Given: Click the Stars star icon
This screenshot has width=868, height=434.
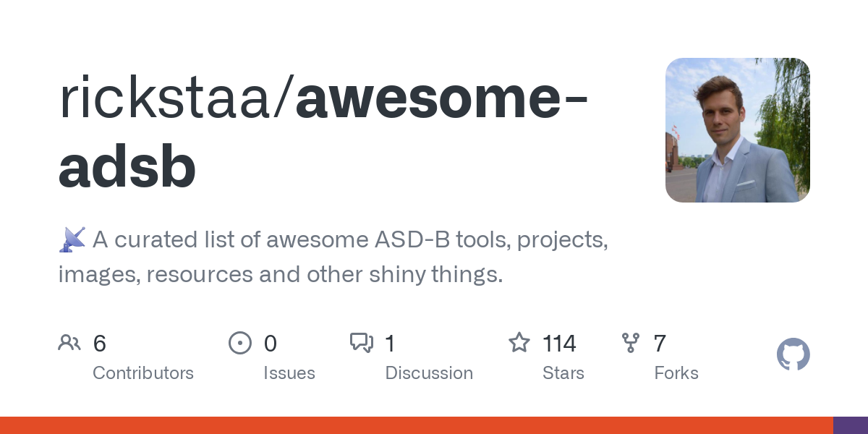Looking at the screenshot, I should coord(519,343).
